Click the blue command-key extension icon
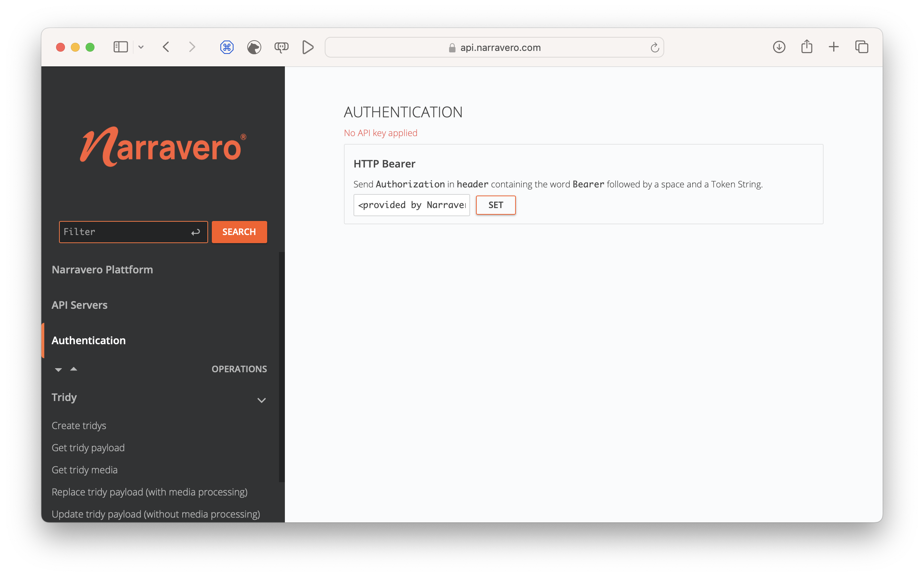 click(227, 47)
